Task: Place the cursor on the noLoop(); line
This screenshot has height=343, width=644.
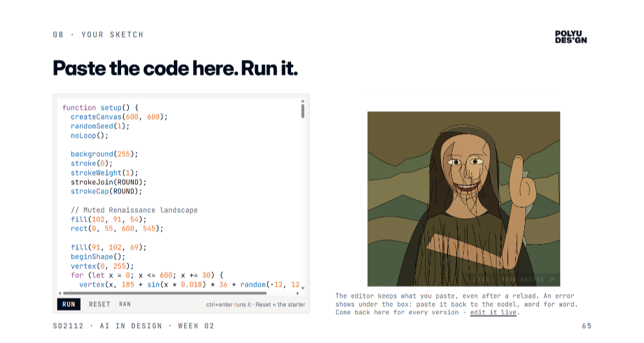Action: (89, 135)
